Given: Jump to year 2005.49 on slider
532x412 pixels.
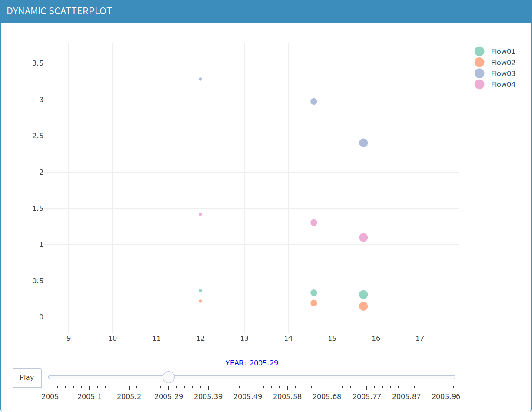Looking at the screenshot, I should (248, 396).
